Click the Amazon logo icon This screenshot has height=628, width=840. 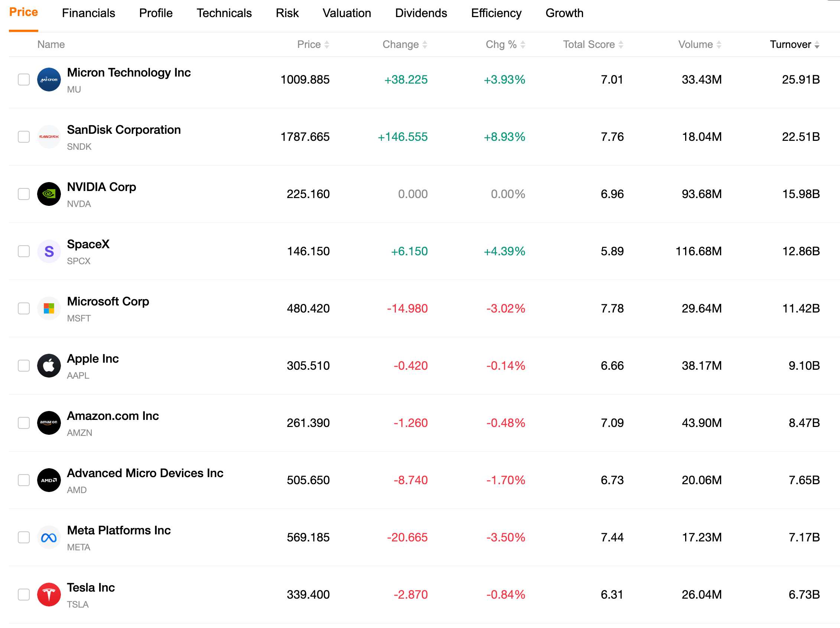click(49, 423)
